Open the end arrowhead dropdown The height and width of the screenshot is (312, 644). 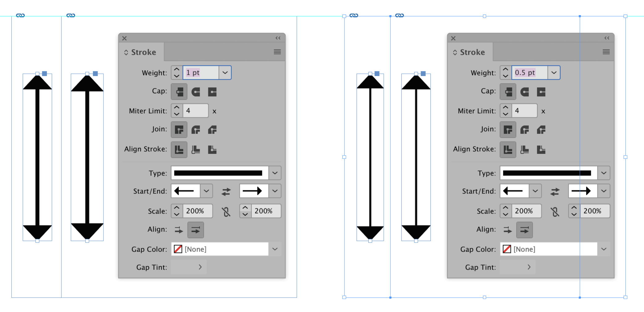coord(274,191)
